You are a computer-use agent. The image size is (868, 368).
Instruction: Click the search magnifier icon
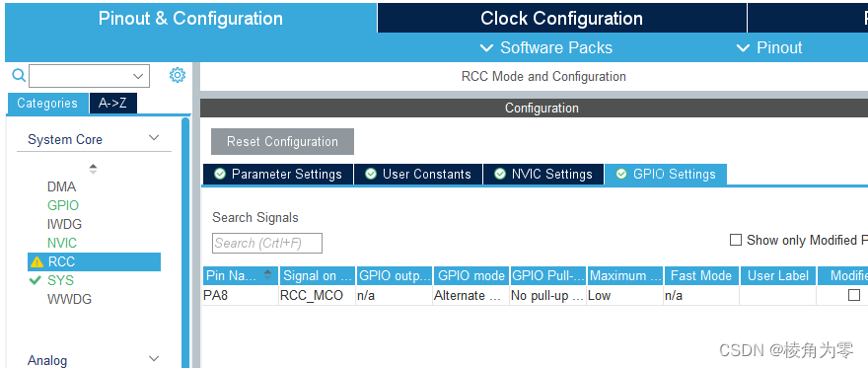(19, 75)
